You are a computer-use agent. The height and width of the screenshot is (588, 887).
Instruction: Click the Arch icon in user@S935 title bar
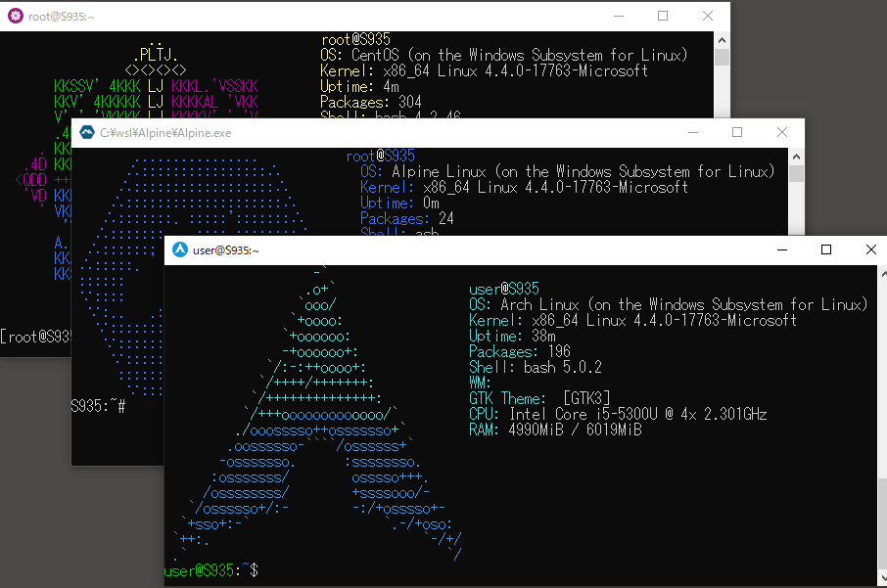180,249
